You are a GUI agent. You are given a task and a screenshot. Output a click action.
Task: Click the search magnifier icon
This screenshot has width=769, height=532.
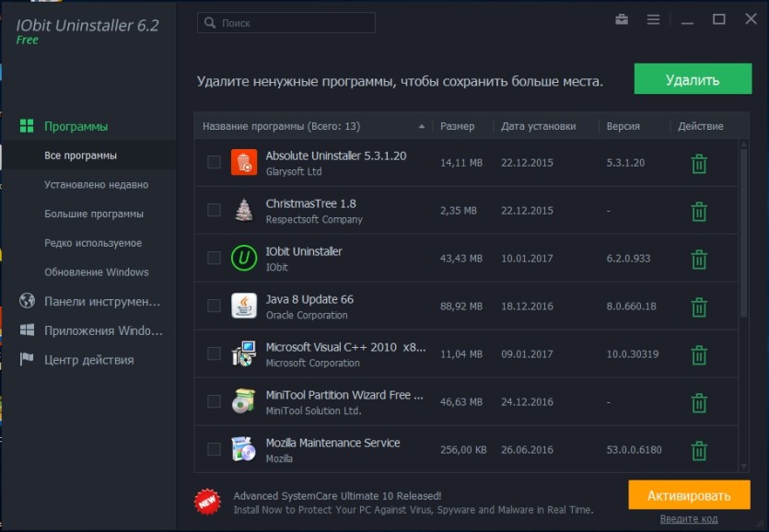[x=210, y=23]
